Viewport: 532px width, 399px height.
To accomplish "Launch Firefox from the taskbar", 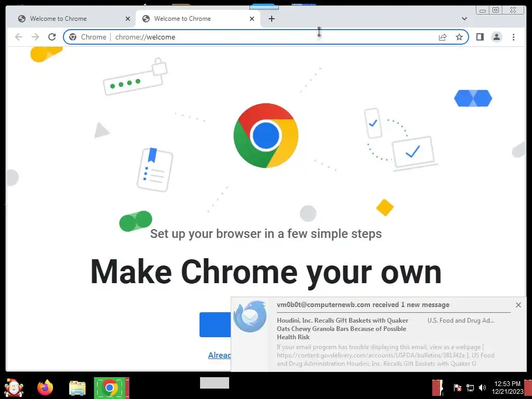I will pyautogui.click(x=45, y=388).
